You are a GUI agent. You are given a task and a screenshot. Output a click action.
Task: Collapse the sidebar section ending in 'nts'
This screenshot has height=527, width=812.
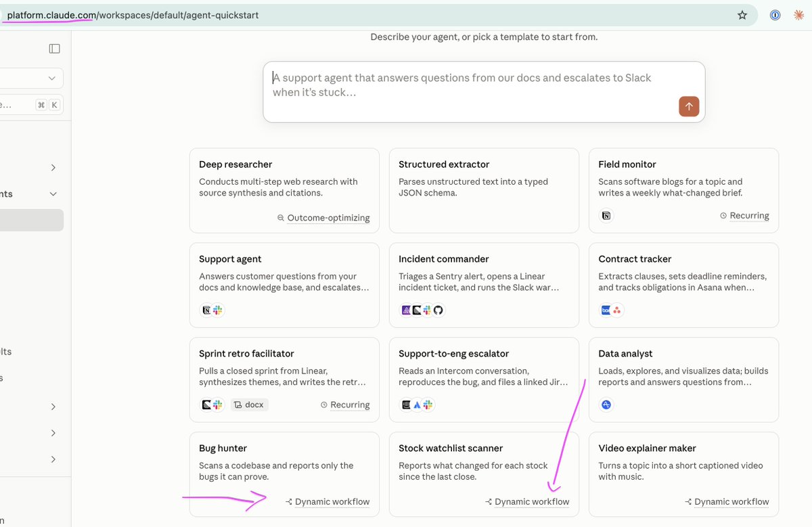(x=53, y=194)
